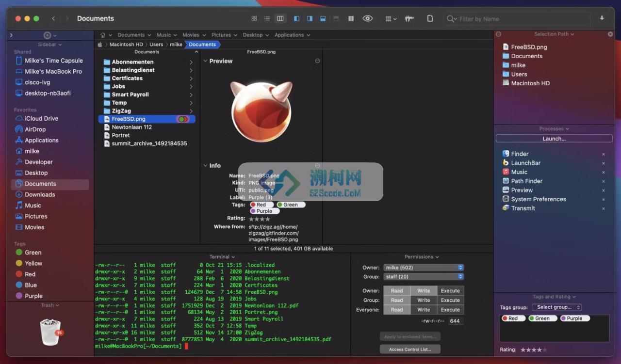Filter by Blue tag in sidebar
621x364 pixels.
pyautogui.click(x=26, y=285)
